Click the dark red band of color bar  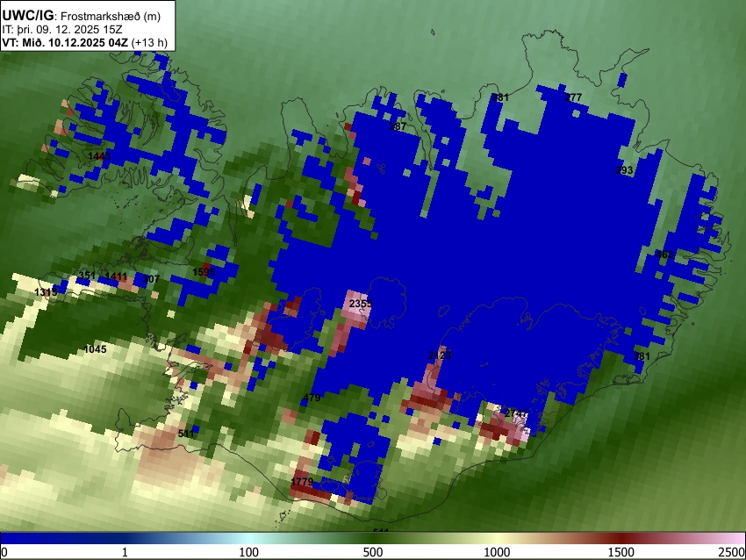(x=621, y=538)
